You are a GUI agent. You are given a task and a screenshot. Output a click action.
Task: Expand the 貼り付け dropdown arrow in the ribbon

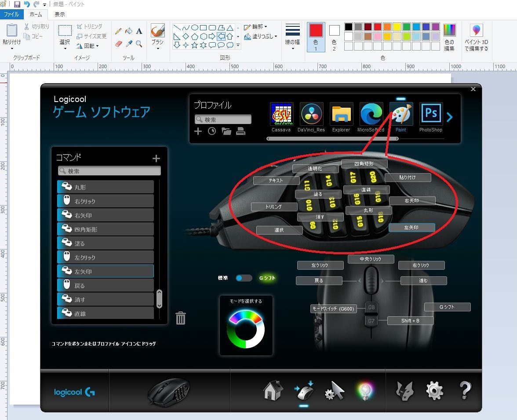coord(12,49)
